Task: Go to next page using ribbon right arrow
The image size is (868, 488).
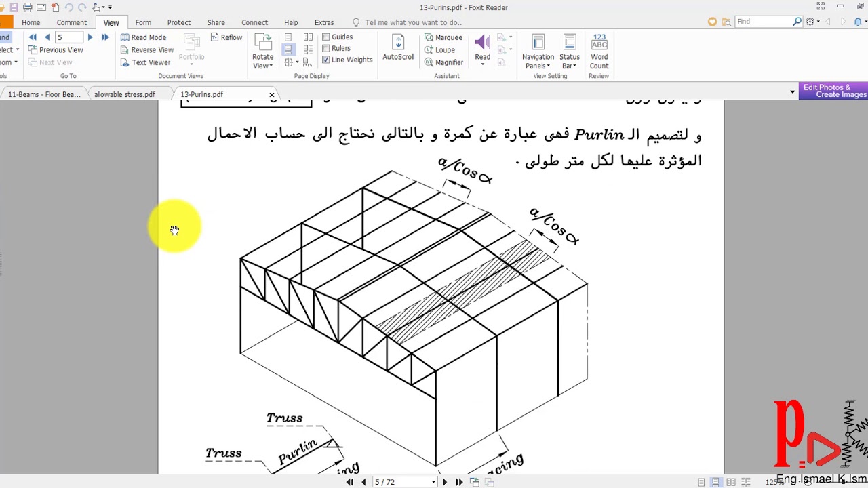Action: point(90,37)
